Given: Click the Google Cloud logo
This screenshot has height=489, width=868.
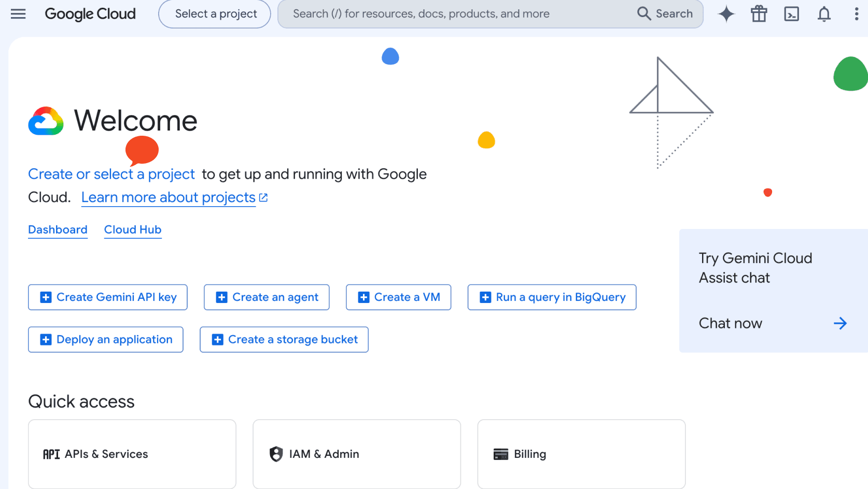Looking at the screenshot, I should [90, 14].
